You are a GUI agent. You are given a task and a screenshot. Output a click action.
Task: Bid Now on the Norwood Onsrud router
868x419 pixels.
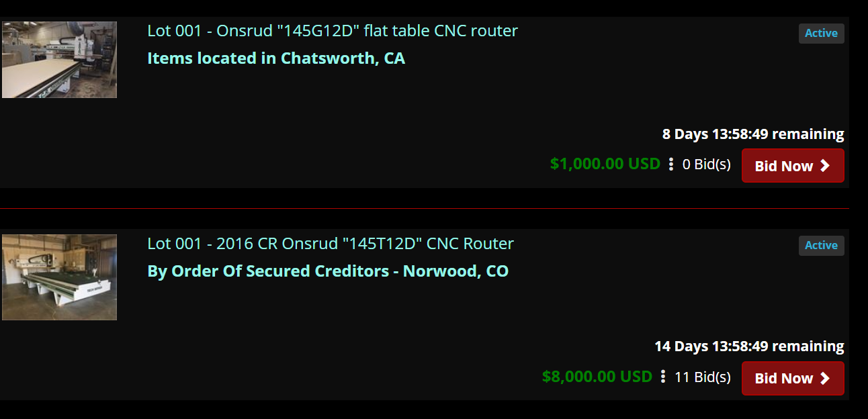point(793,378)
